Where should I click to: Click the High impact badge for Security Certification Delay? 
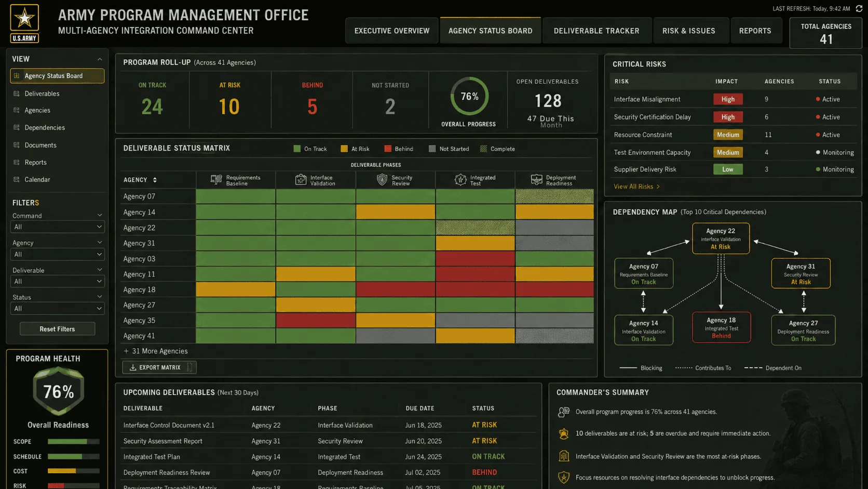pos(728,117)
